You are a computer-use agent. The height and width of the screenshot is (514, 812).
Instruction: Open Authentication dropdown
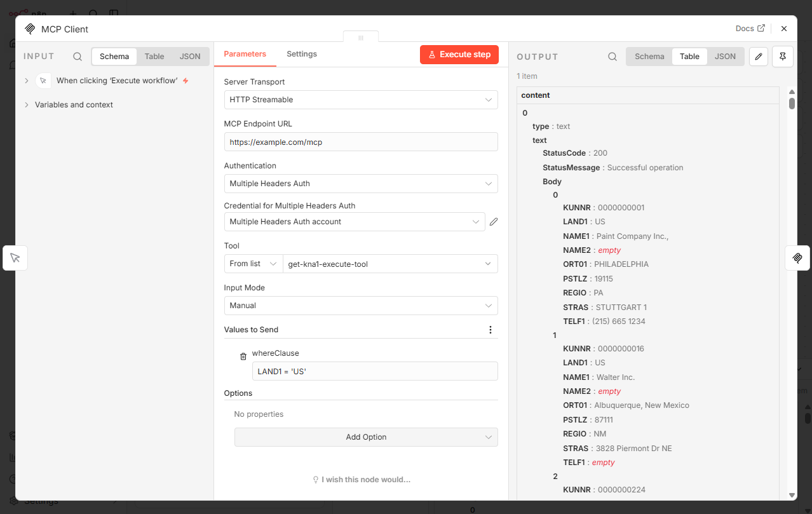click(x=361, y=184)
